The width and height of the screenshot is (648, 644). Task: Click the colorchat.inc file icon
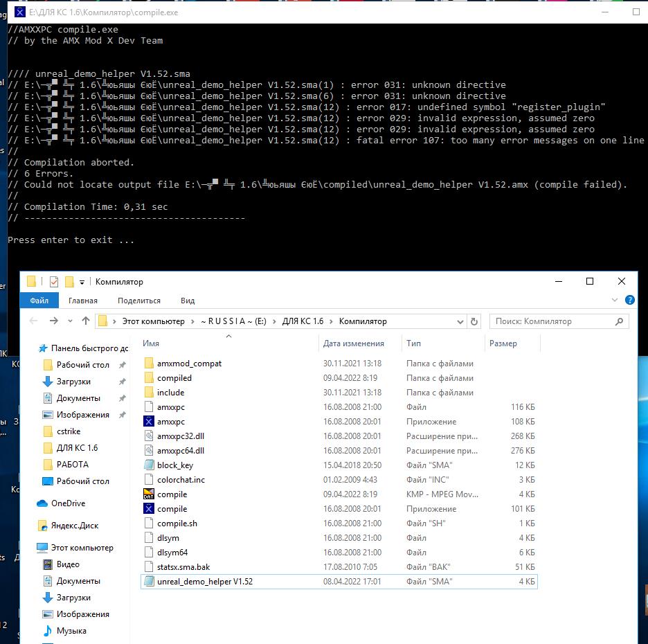(149, 479)
